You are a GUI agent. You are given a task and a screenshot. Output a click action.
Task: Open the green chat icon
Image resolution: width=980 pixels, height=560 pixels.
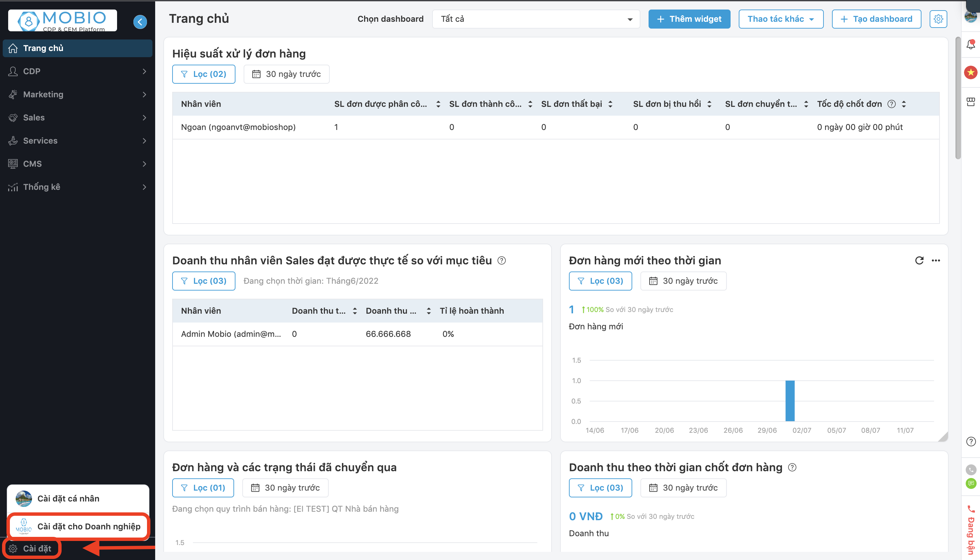click(x=971, y=483)
